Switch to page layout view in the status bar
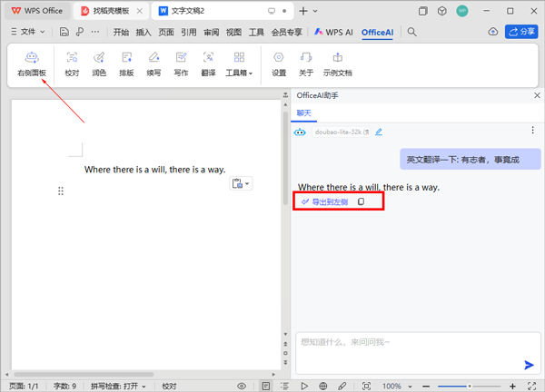Screen dimensions: 545x392 [266, 386]
